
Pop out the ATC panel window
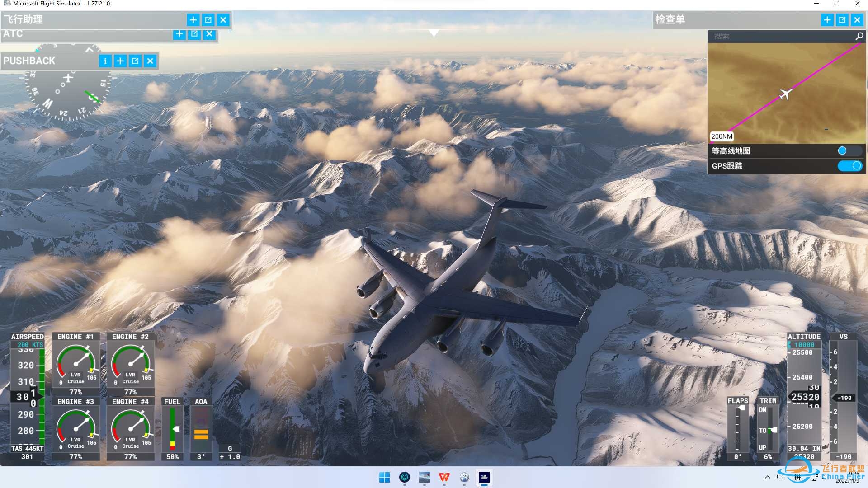coord(194,34)
